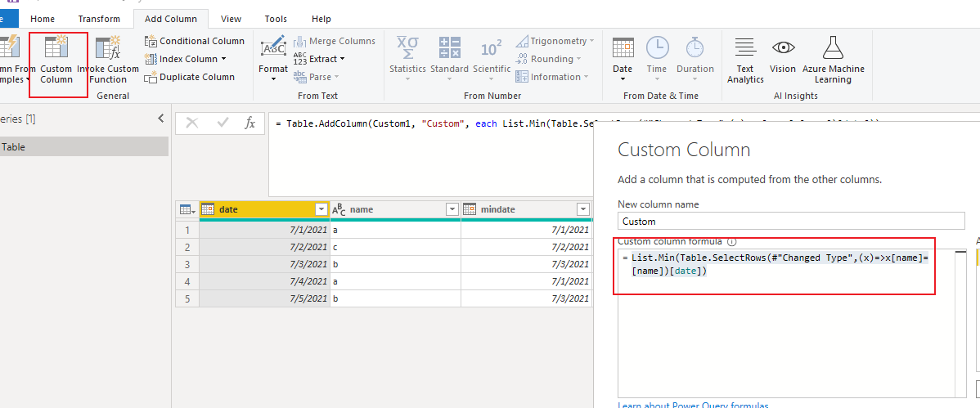Open the date column filter dropdown
This screenshot has width=980, height=408.
click(x=321, y=209)
